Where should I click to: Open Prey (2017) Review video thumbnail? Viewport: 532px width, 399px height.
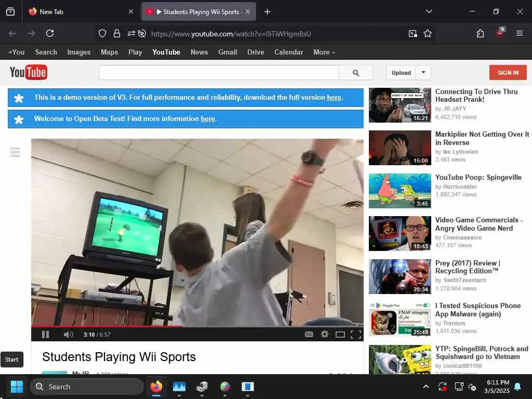point(400,276)
